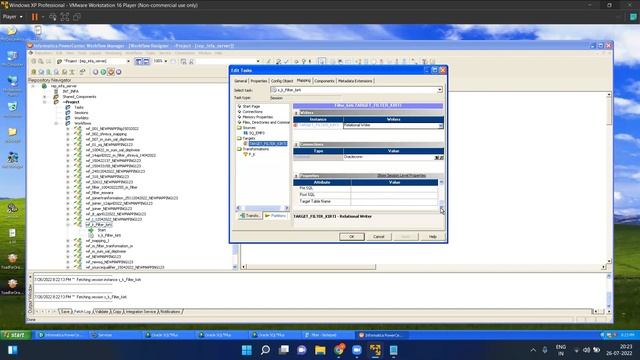Click the Start Workflow green toolbar icon
This screenshot has width=640, height=360.
[x=103, y=72]
